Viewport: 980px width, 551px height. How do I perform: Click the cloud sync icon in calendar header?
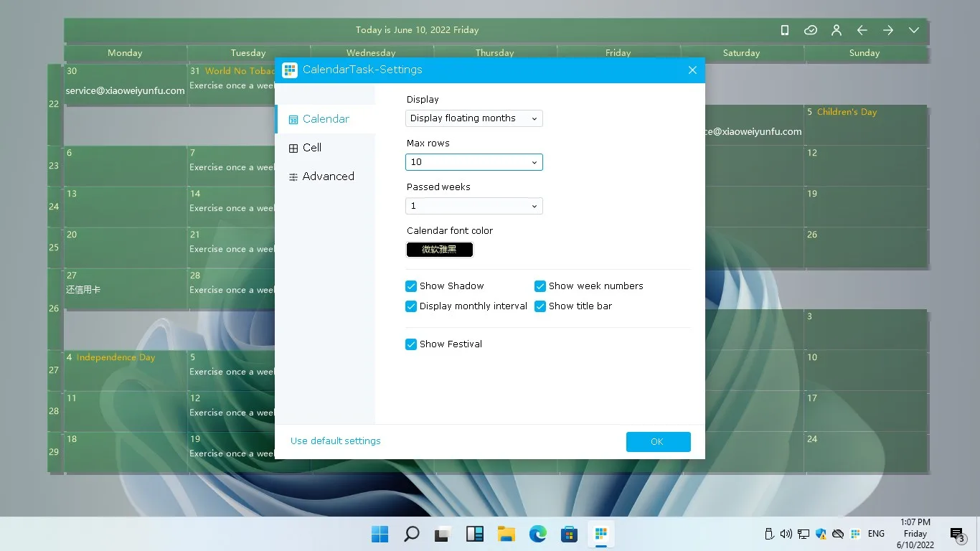[x=811, y=30]
